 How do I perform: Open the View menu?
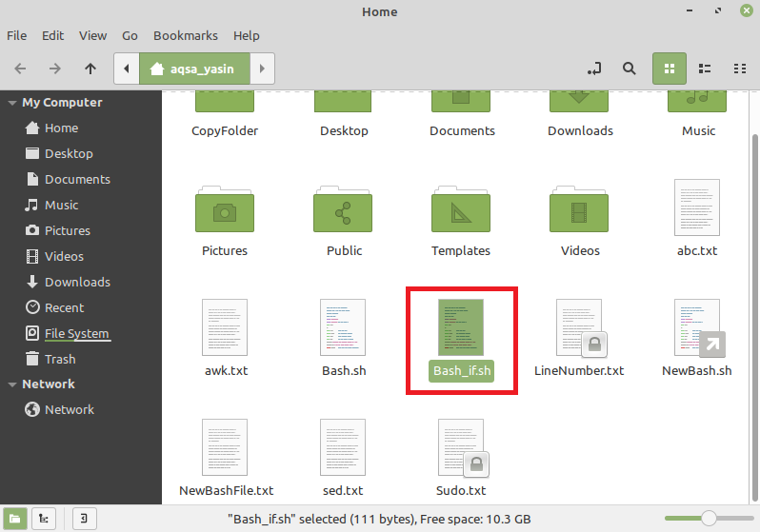93,36
